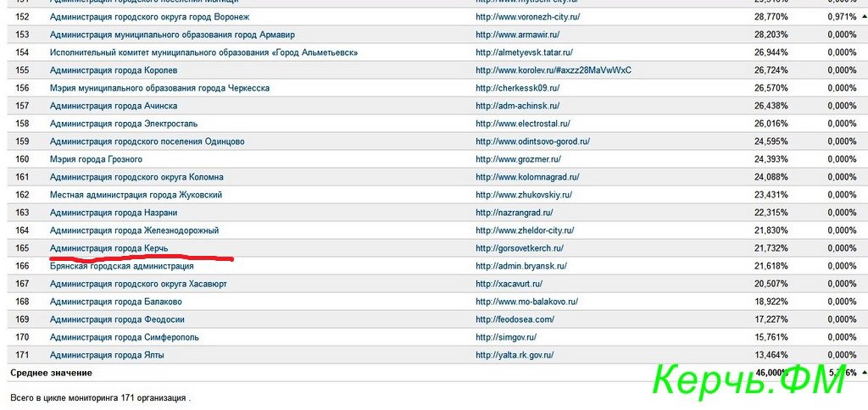Select Мэрия города Грозного link
The image size is (868, 410).
coord(96,159)
